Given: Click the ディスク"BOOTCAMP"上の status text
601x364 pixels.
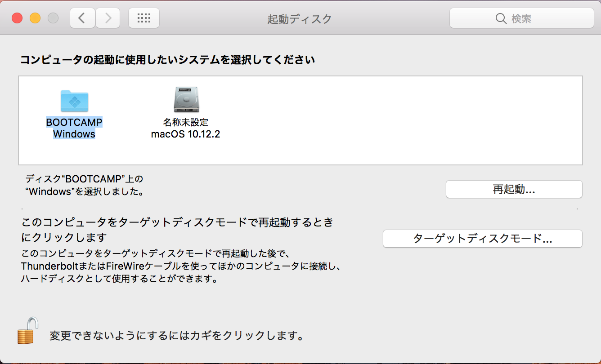Looking at the screenshot, I should click(x=84, y=179).
